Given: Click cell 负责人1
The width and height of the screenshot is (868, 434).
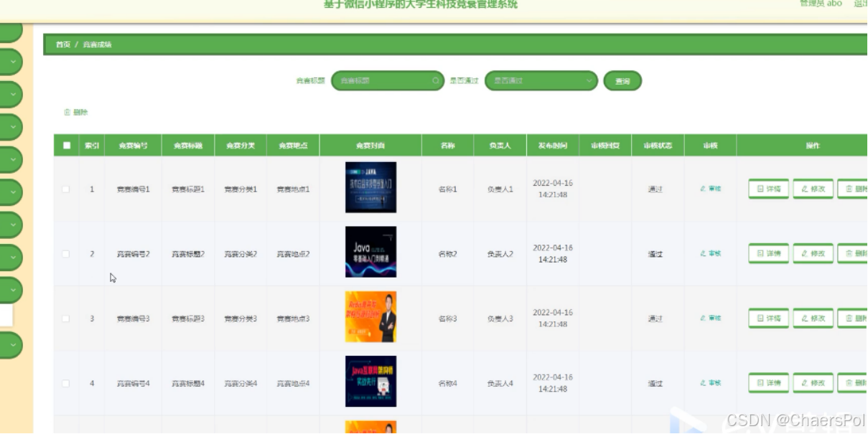Looking at the screenshot, I should click(x=500, y=189).
